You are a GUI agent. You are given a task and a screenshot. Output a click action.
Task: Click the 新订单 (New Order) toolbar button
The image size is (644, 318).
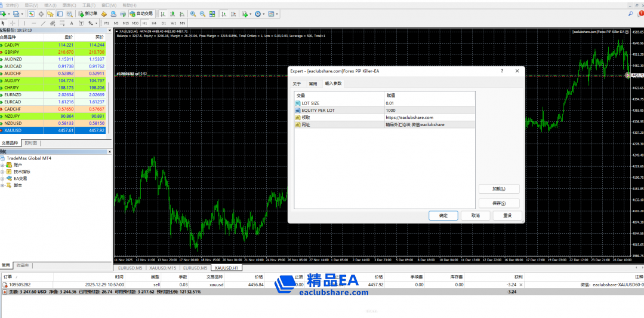coord(88,13)
